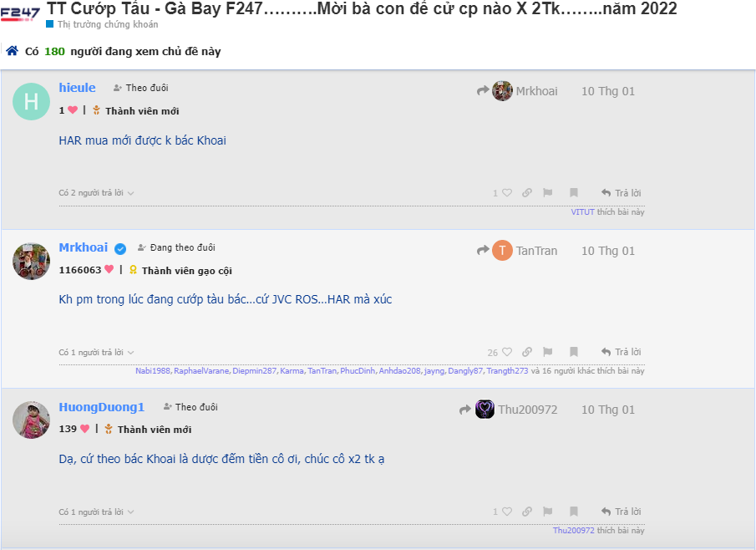Copy link to Mrkhoai's post
Viewport: 756px width, 550px height.
coord(527,352)
